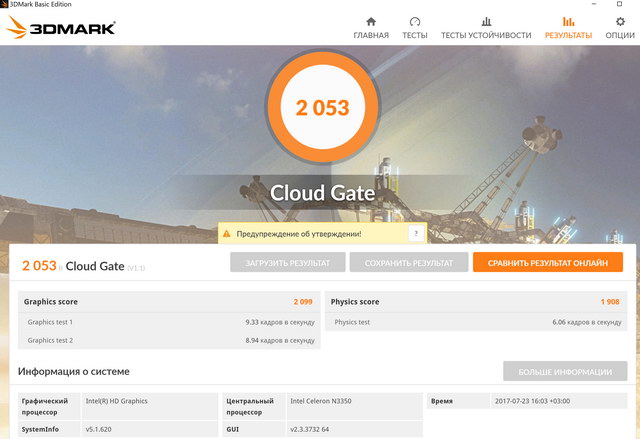Viewport: 640px width, 439px height.
Task: Click the Центральный процессор label
Action: [250, 406]
